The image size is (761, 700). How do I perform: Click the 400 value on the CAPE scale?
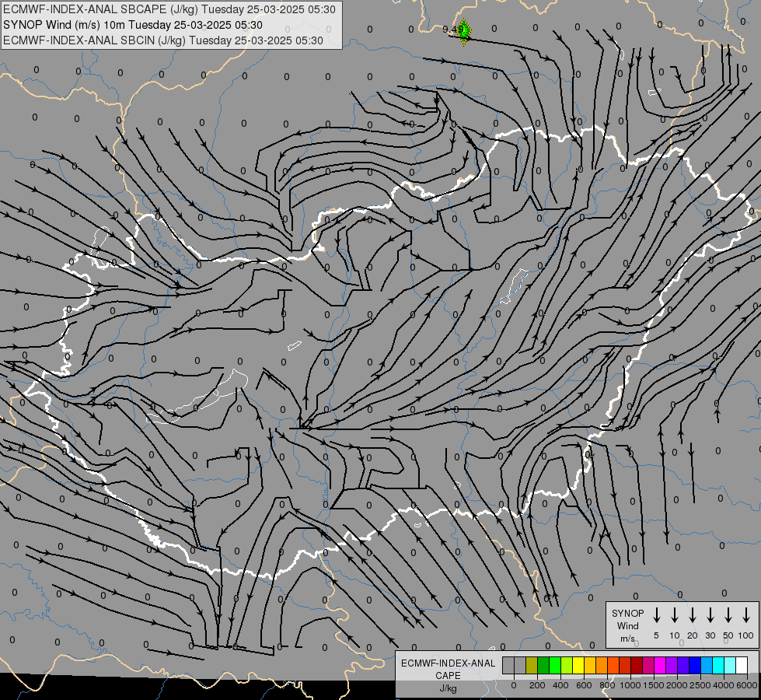coord(560,685)
